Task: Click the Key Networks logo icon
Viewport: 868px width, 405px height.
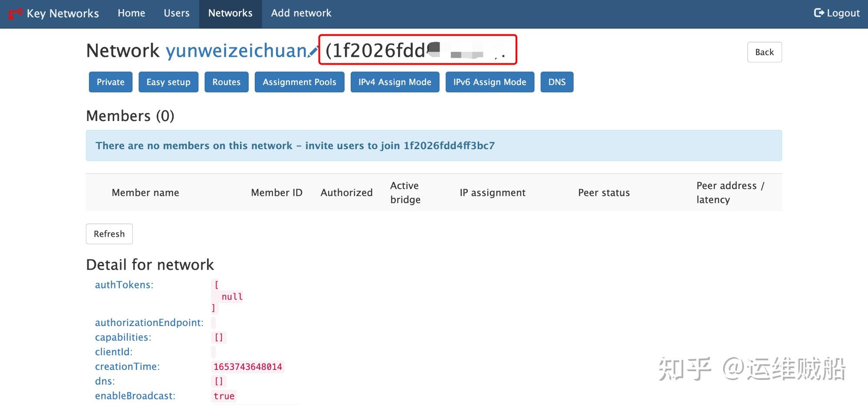Action: pyautogui.click(x=15, y=14)
